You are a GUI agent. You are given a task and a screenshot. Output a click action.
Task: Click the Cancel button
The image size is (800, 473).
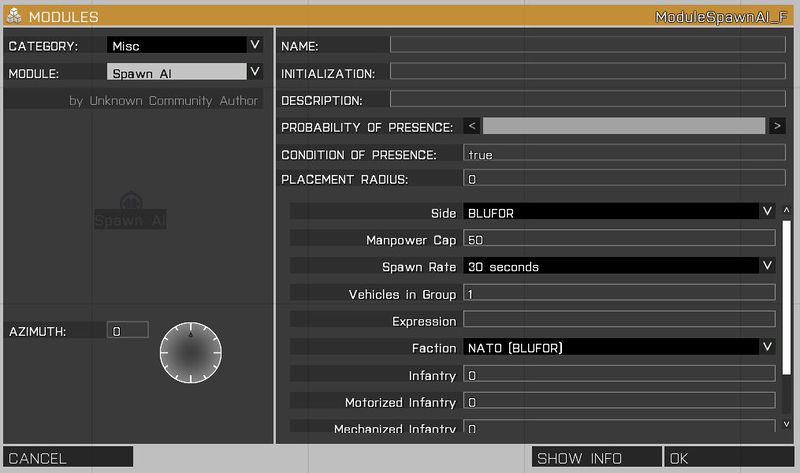(x=68, y=458)
